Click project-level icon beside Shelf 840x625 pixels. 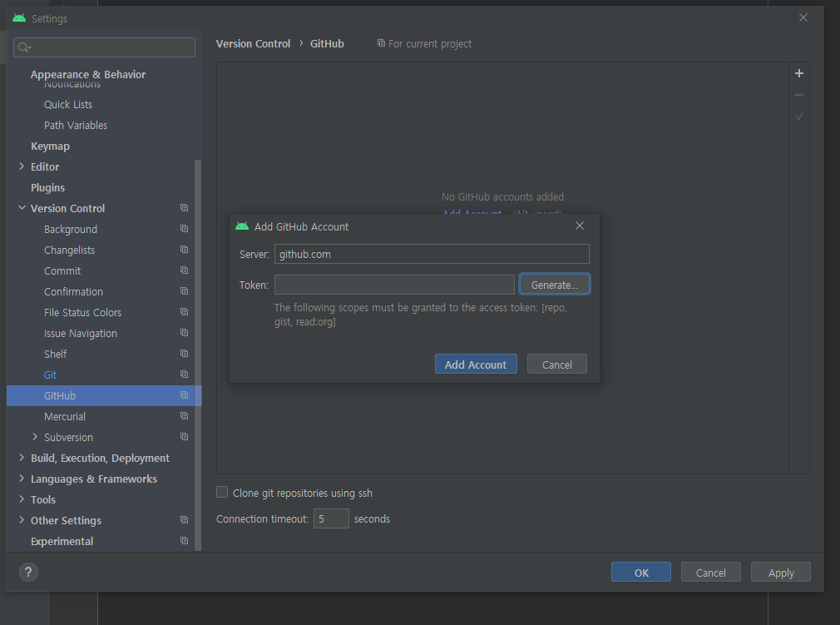click(x=184, y=354)
